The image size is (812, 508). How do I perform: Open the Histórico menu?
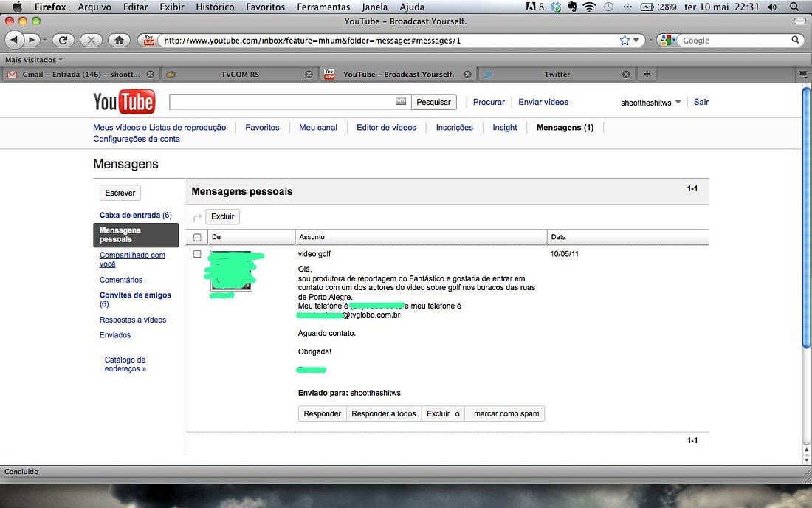click(x=215, y=7)
